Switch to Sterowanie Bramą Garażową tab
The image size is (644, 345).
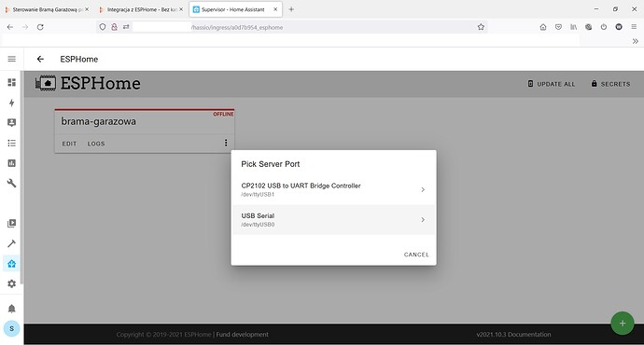coord(48,9)
